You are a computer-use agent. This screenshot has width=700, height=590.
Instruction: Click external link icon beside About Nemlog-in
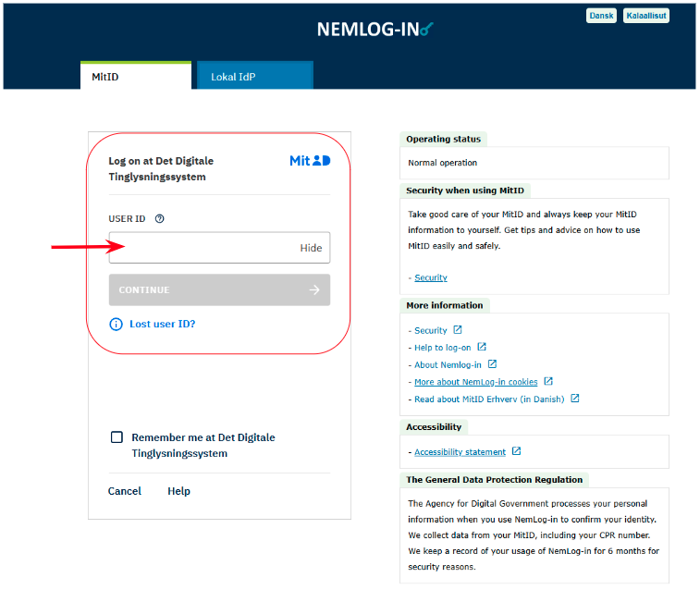(493, 364)
